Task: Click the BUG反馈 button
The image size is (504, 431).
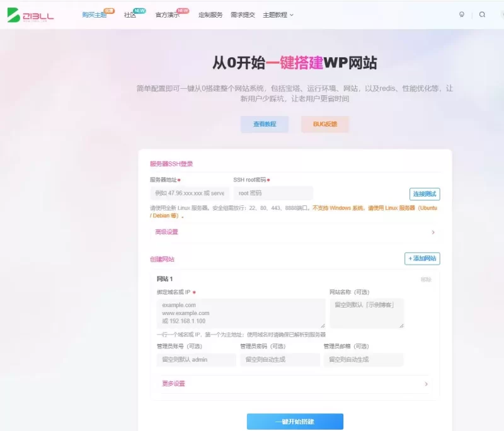Action: coord(325,124)
